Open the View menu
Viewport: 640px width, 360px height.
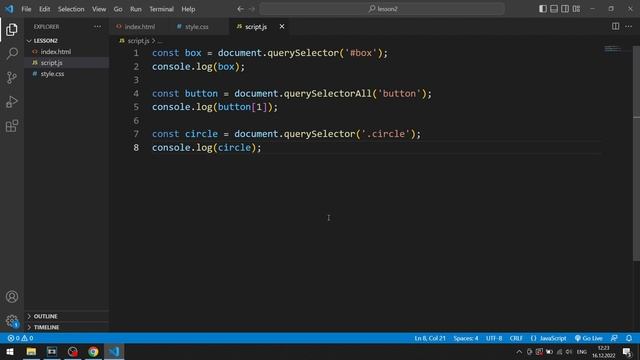(99, 9)
